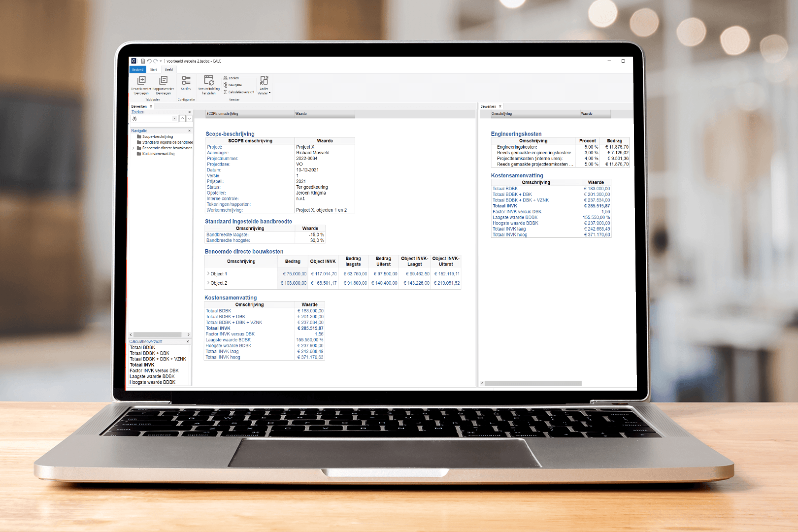Click Engineeringskosten Procent value 5,00 %
This screenshot has height=532, width=798.
(591, 147)
